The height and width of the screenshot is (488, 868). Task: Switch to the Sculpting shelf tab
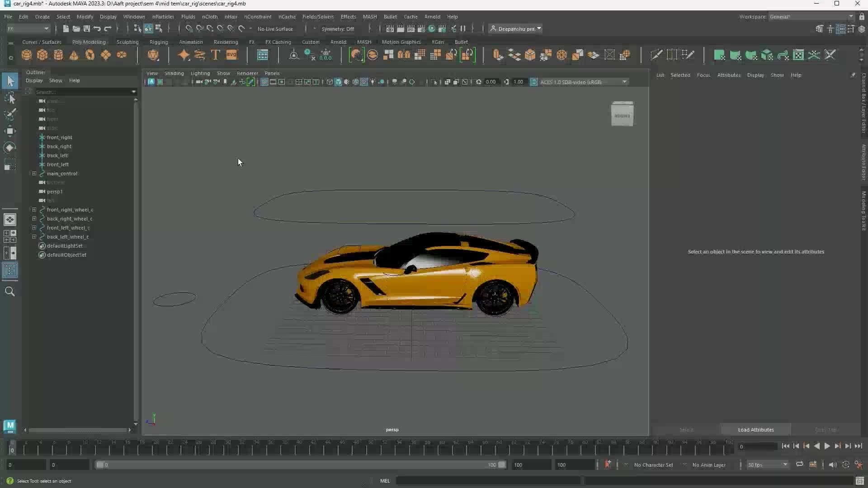(x=127, y=42)
